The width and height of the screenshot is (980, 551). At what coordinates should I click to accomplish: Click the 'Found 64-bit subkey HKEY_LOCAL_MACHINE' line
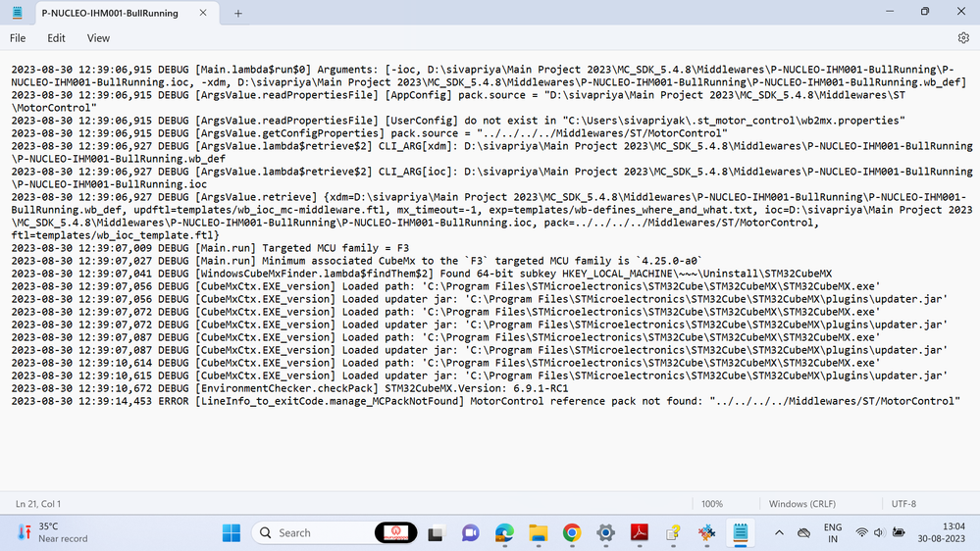tap(421, 274)
